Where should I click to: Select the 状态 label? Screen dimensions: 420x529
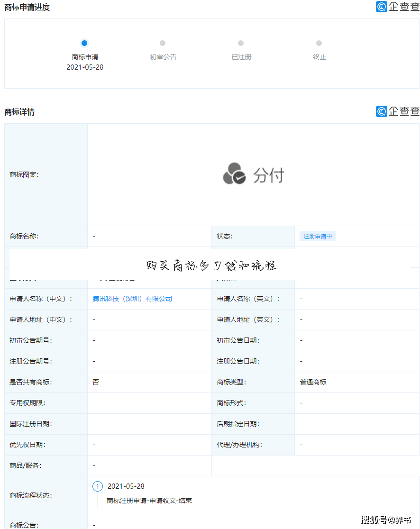tap(225, 237)
